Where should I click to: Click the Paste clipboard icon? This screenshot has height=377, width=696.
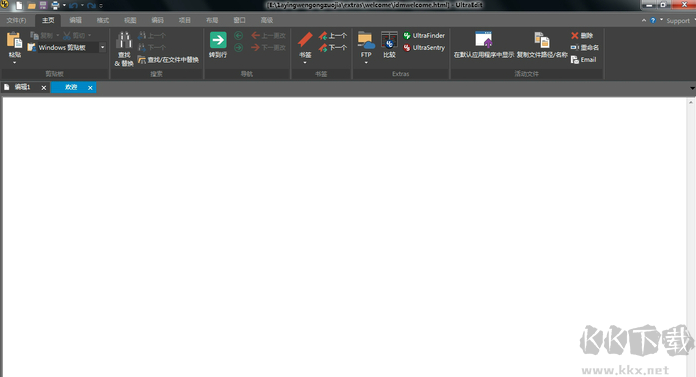click(14, 40)
